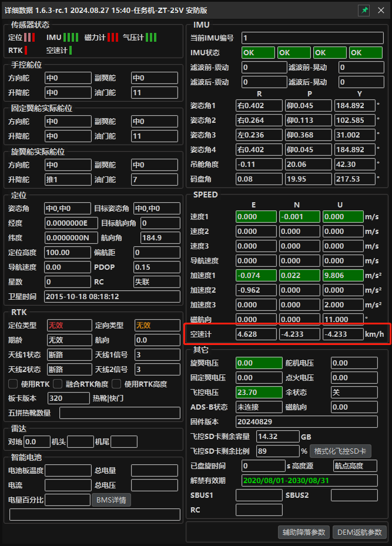The width and height of the screenshot is (392, 546).
Task: Click the 空速计 green status indicator
Action: click(71, 50)
